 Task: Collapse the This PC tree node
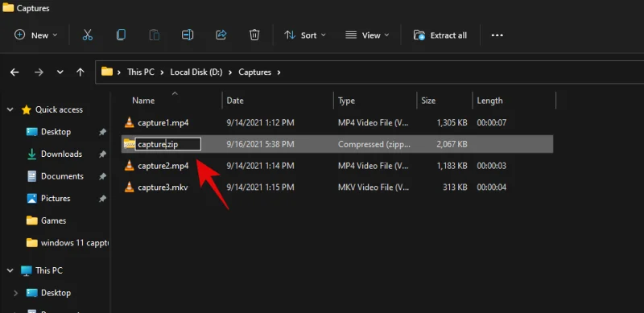[10, 270]
